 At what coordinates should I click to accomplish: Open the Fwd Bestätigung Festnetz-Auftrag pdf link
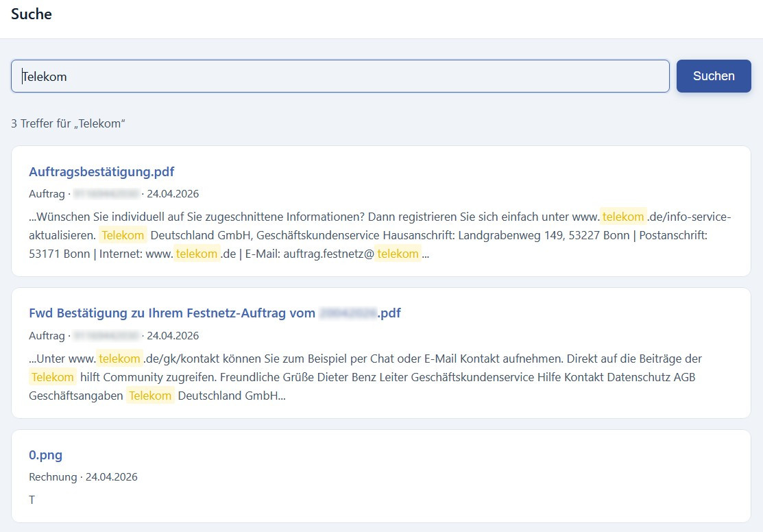(x=215, y=313)
